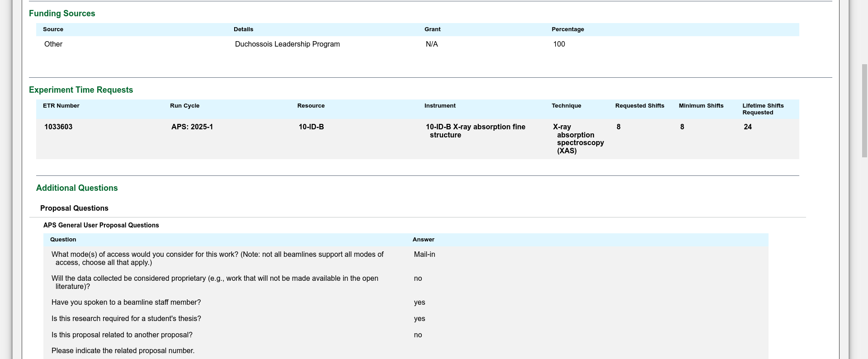Click APS General User Proposal Questions title
The image size is (868, 359).
coord(101,225)
